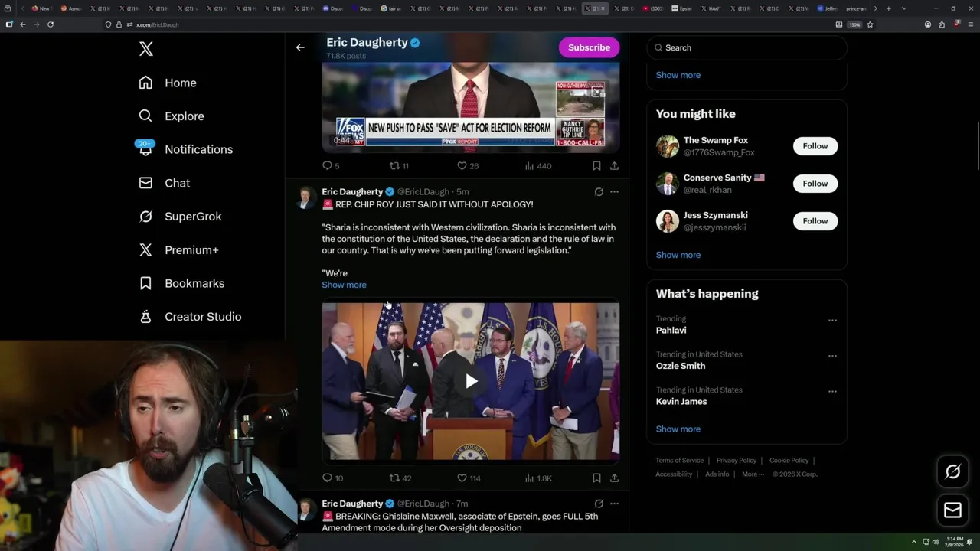Image resolution: width=980 pixels, height=551 pixels.
Task: Expand the More footer menu
Action: (x=753, y=474)
